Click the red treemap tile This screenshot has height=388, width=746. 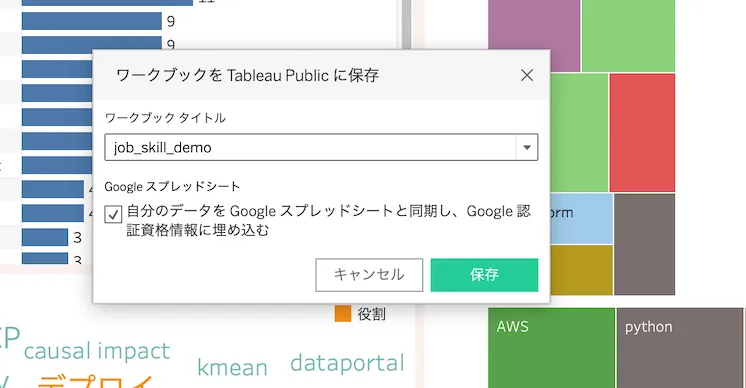[x=642, y=133]
